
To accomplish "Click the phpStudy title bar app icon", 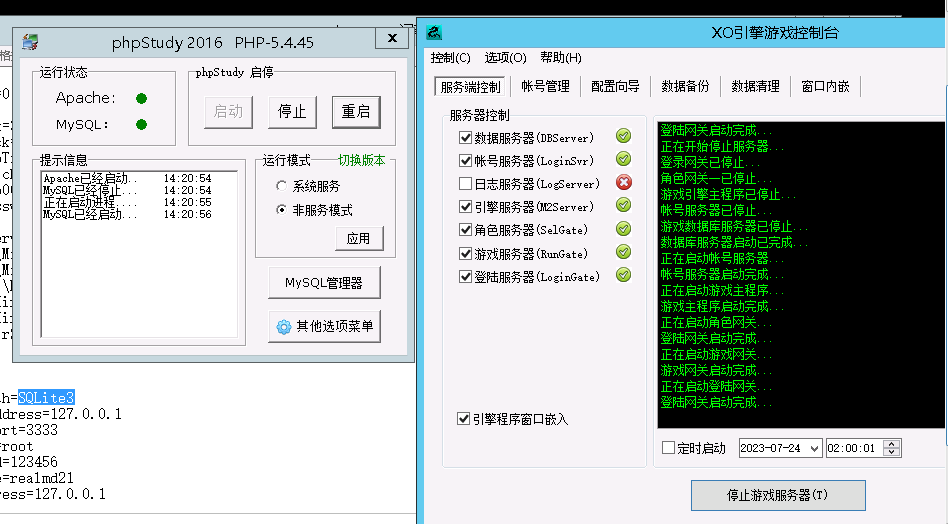I will coord(30,42).
